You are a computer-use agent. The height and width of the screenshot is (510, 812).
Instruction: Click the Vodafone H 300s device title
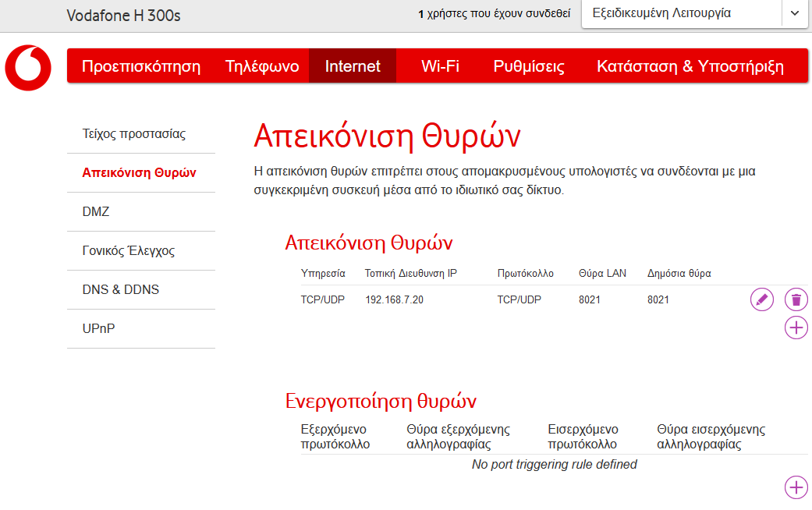123,16
